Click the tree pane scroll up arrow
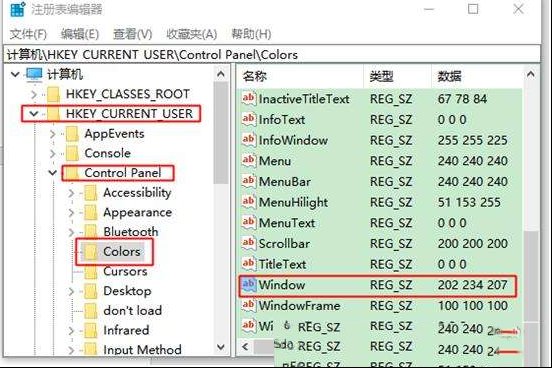The width and height of the screenshot is (552, 368). point(221,74)
